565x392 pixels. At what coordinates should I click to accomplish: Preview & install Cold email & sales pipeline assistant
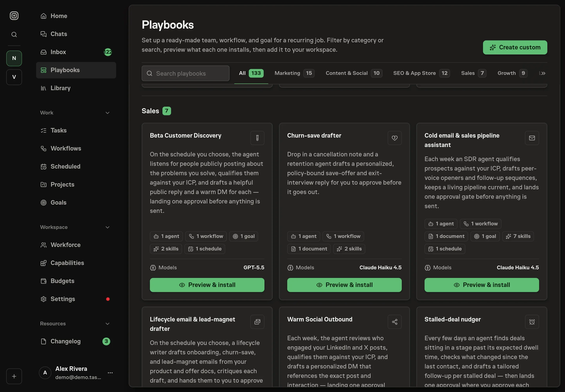[482, 285]
